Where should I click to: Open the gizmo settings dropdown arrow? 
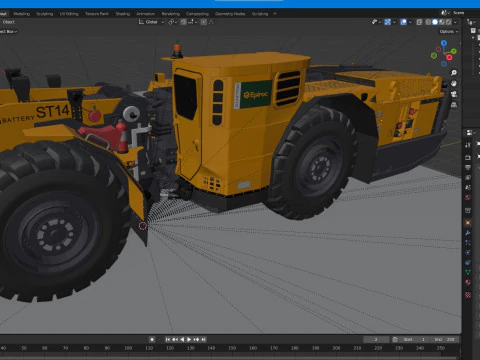[394, 22]
